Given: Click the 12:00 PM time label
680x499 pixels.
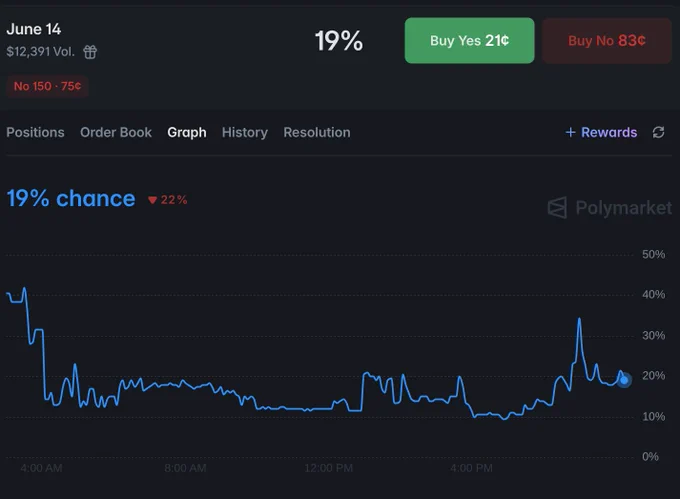Looking at the screenshot, I should (x=328, y=468).
